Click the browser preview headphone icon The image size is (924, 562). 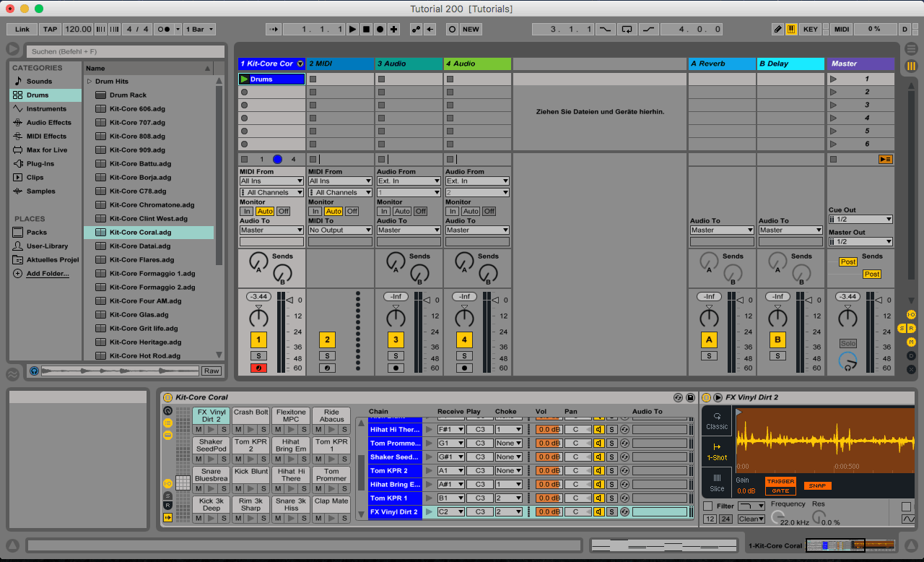tap(34, 371)
